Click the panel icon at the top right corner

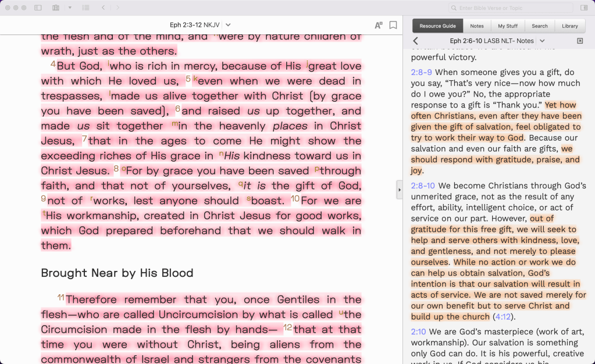(583, 8)
